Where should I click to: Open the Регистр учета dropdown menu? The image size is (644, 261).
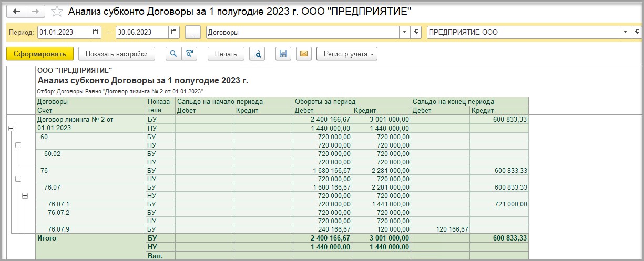(x=346, y=54)
